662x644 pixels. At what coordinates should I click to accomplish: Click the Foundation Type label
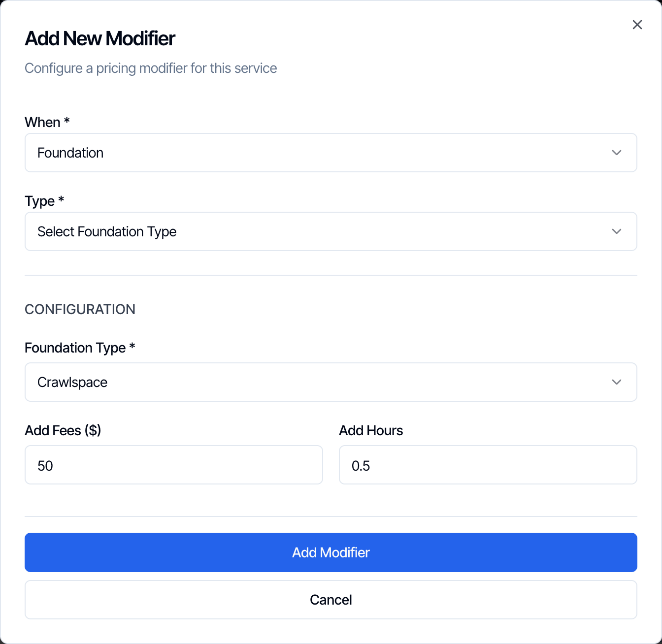[x=80, y=348]
